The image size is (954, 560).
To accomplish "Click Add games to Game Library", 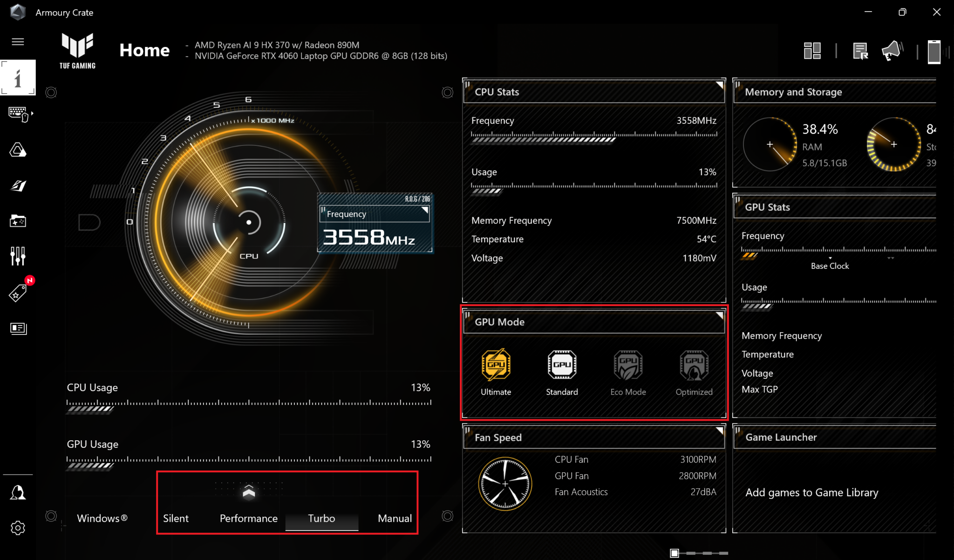I will tap(811, 492).
